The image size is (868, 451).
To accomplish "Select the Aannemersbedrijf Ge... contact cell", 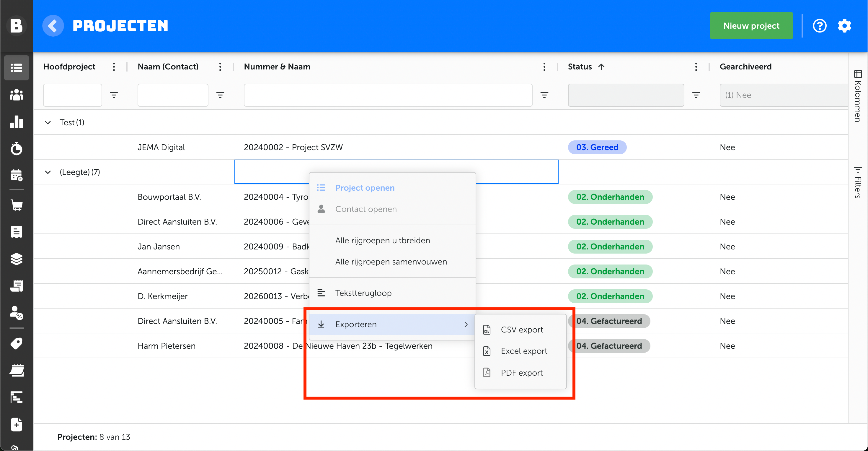I will coord(180,272).
